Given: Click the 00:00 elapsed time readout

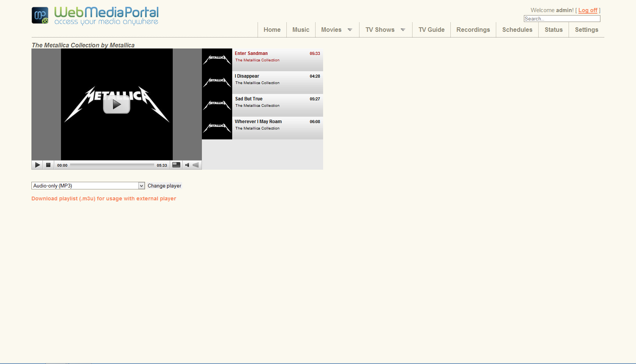Looking at the screenshot, I should (x=62, y=165).
